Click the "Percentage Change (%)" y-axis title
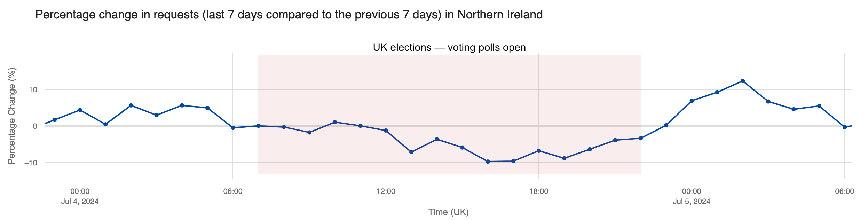Viewport: 868px width, 220px height. 12,116
